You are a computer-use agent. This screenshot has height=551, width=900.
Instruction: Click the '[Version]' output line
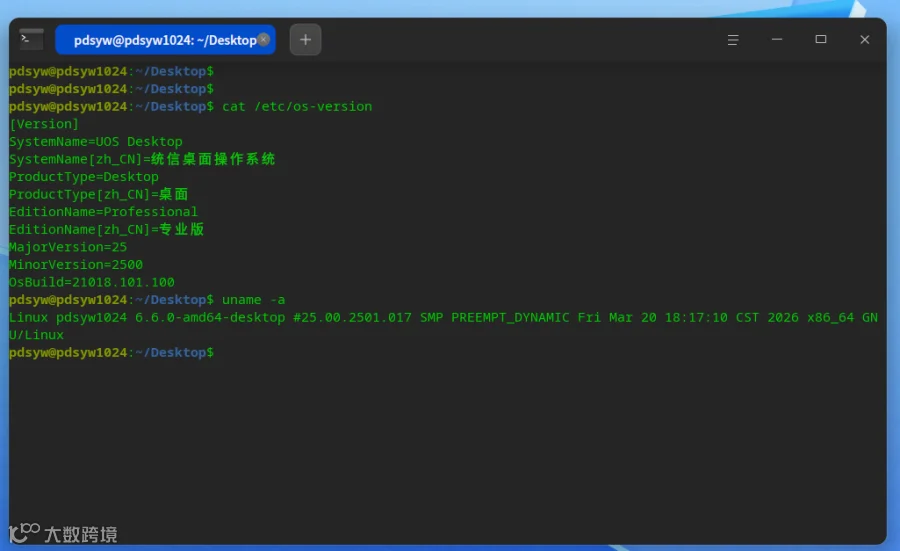(x=44, y=124)
